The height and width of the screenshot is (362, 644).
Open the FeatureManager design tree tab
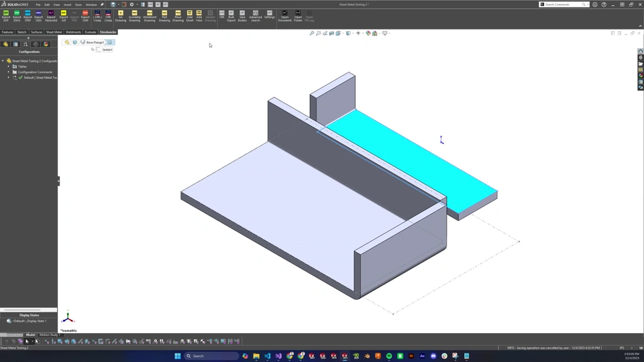pyautogui.click(x=6, y=44)
